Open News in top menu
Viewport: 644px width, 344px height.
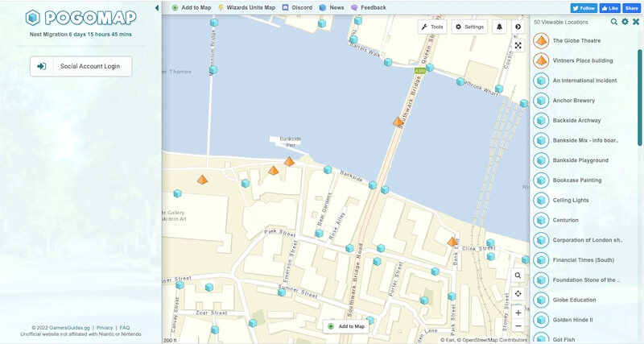pos(332,7)
